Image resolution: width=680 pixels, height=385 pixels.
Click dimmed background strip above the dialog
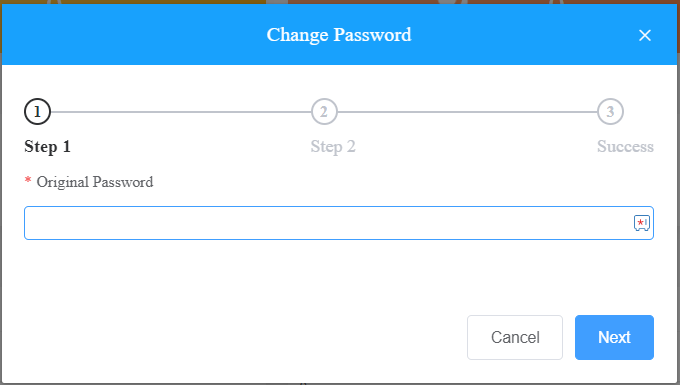[x=339, y=2]
